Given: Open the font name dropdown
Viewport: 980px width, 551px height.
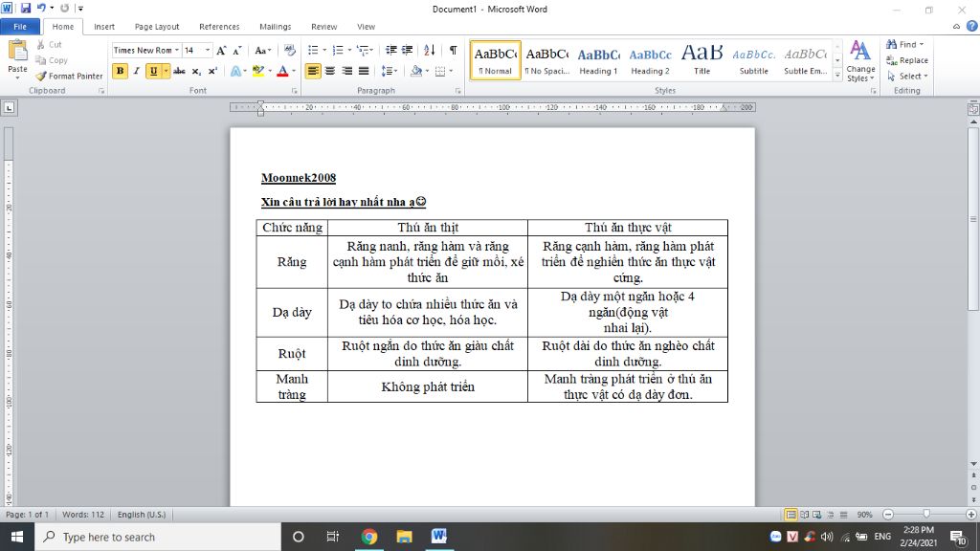Looking at the screenshot, I should tap(177, 50).
